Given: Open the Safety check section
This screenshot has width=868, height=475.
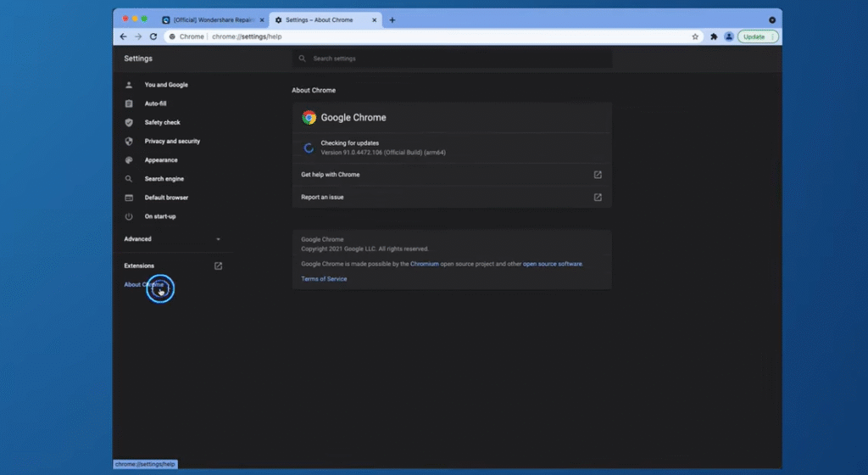Looking at the screenshot, I should [x=162, y=122].
